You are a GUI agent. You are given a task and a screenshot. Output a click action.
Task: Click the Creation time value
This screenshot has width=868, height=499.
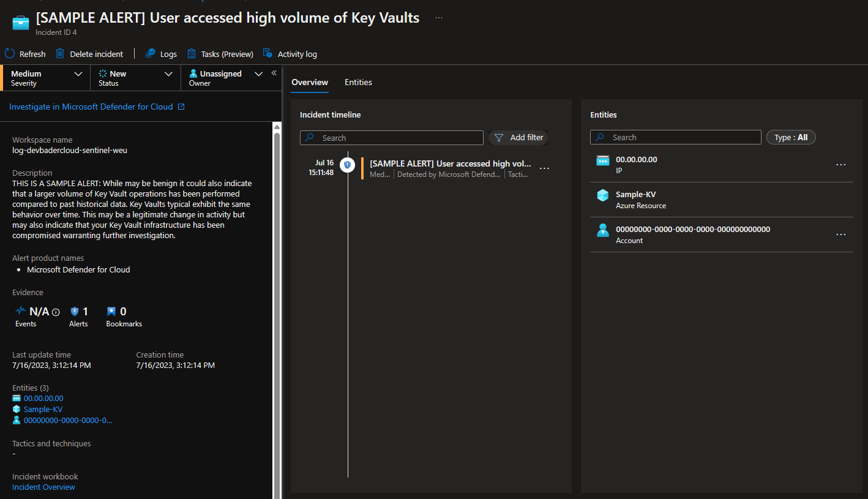pyautogui.click(x=175, y=366)
